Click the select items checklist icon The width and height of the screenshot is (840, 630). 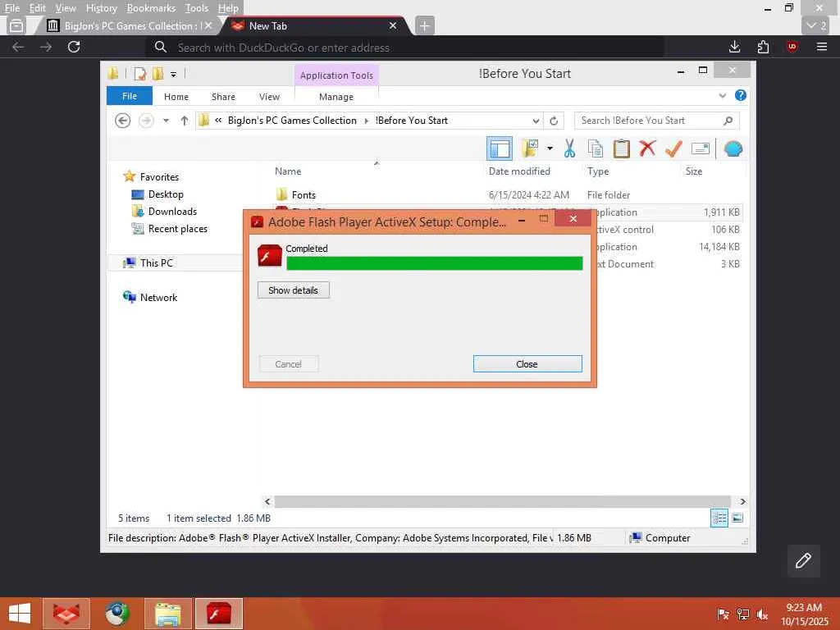click(530, 148)
